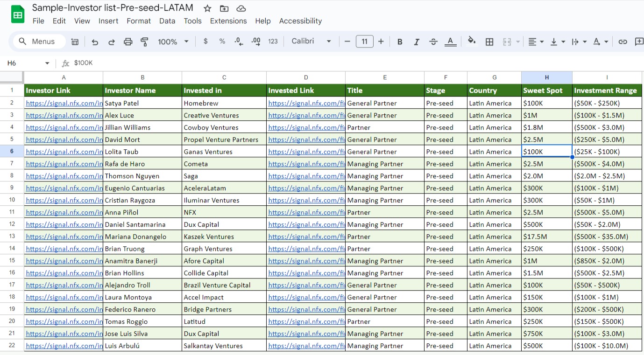Decrease font size with minus button

(x=347, y=42)
